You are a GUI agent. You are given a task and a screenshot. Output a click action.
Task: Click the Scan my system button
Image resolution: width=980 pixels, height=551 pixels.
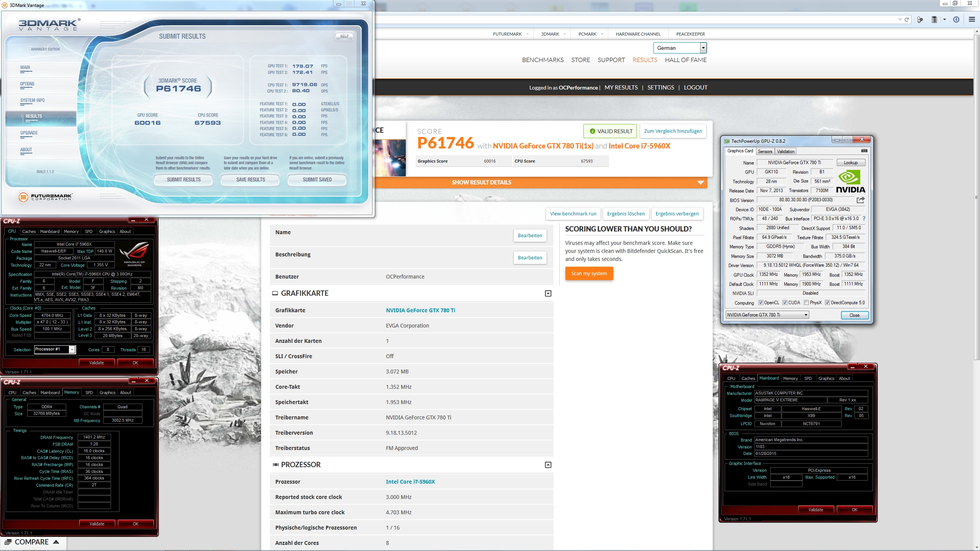589,273
